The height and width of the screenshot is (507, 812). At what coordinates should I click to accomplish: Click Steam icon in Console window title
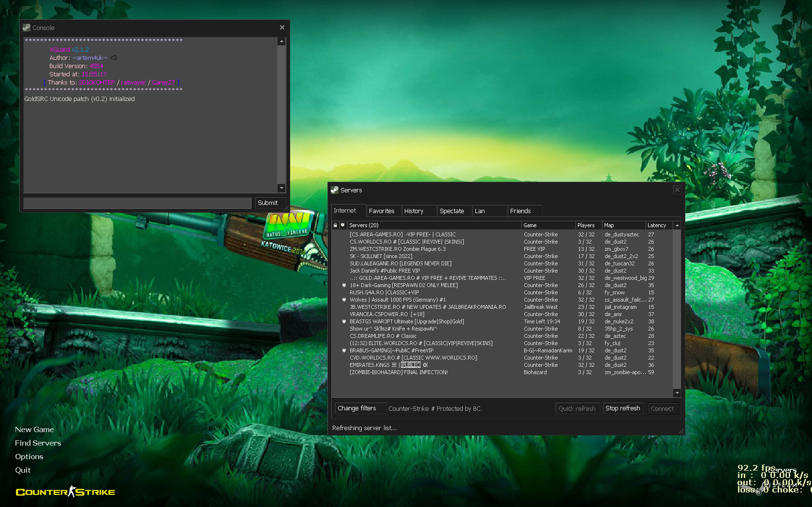27,28
